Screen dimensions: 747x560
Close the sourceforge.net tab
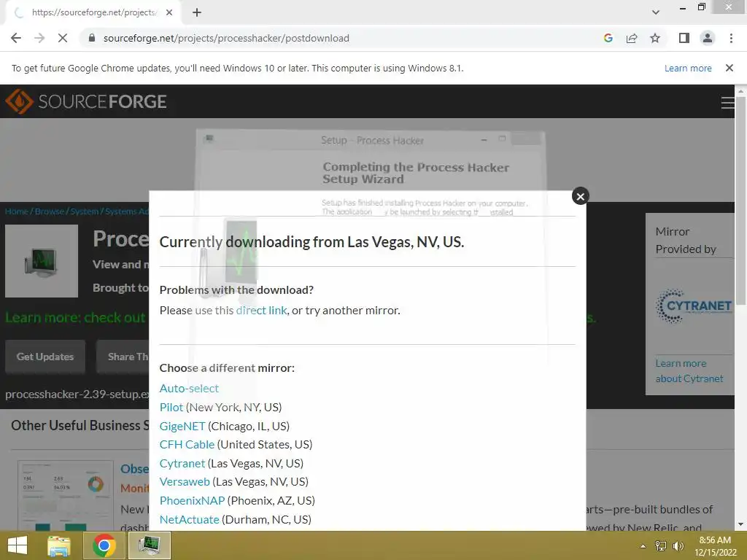pyautogui.click(x=169, y=12)
